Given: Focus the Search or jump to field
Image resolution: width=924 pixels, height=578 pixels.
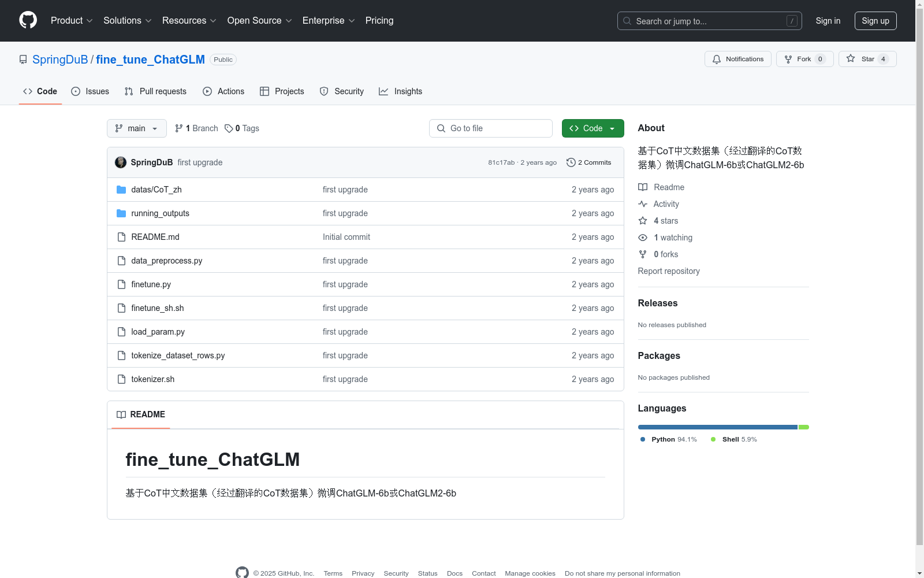Looking at the screenshot, I should 709,21.
